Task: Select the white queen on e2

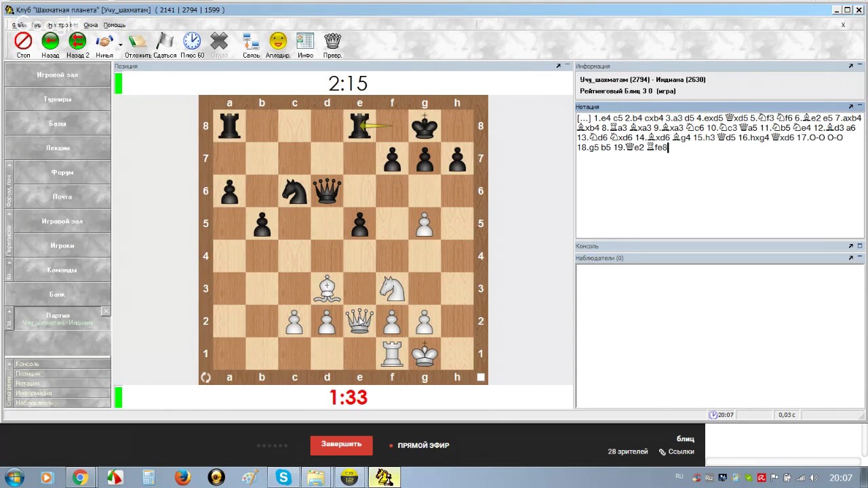Action: tap(359, 321)
